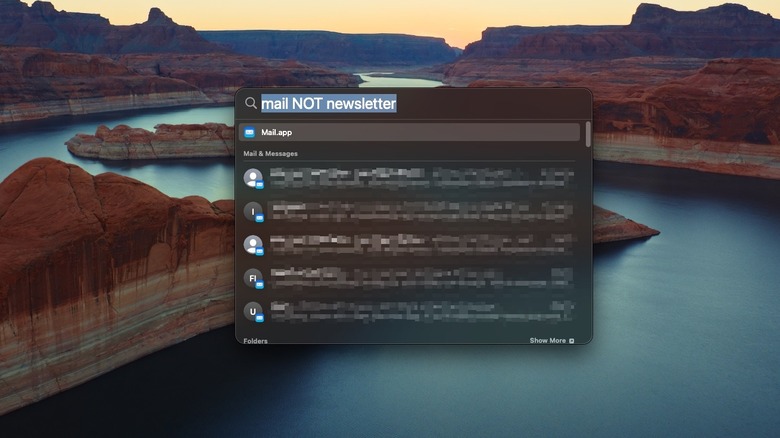Click the Mail.app envelope icon
This screenshot has height=438, width=780.
(x=249, y=132)
